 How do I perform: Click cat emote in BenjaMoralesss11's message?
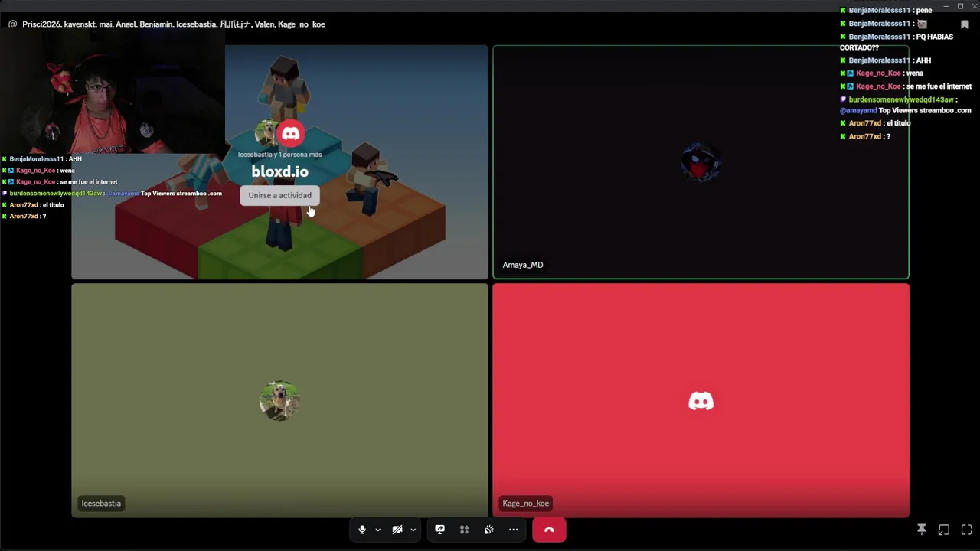click(x=922, y=24)
